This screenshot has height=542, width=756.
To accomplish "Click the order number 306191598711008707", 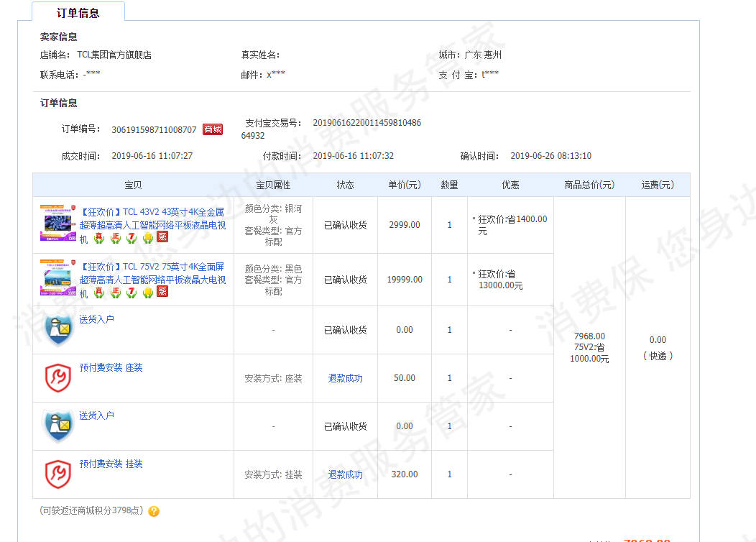I will [155, 129].
